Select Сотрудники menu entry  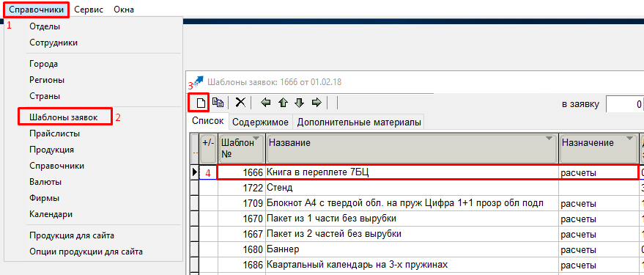pos(53,43)
